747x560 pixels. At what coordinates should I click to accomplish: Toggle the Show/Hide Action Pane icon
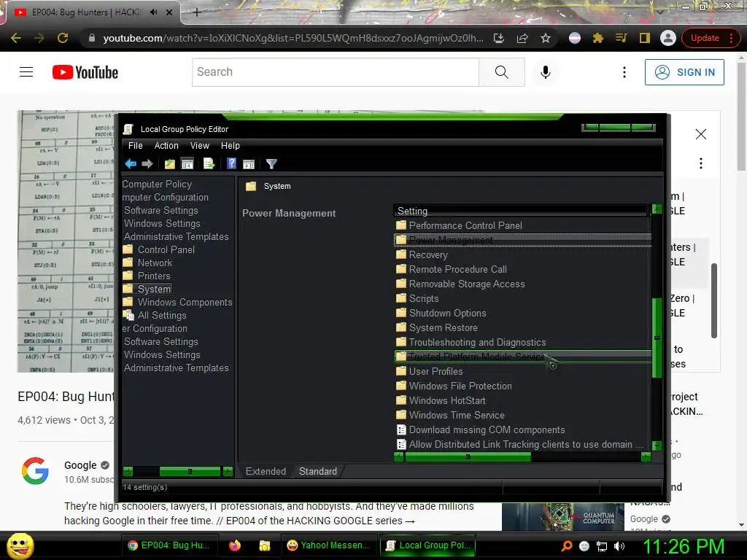(249, 164)
